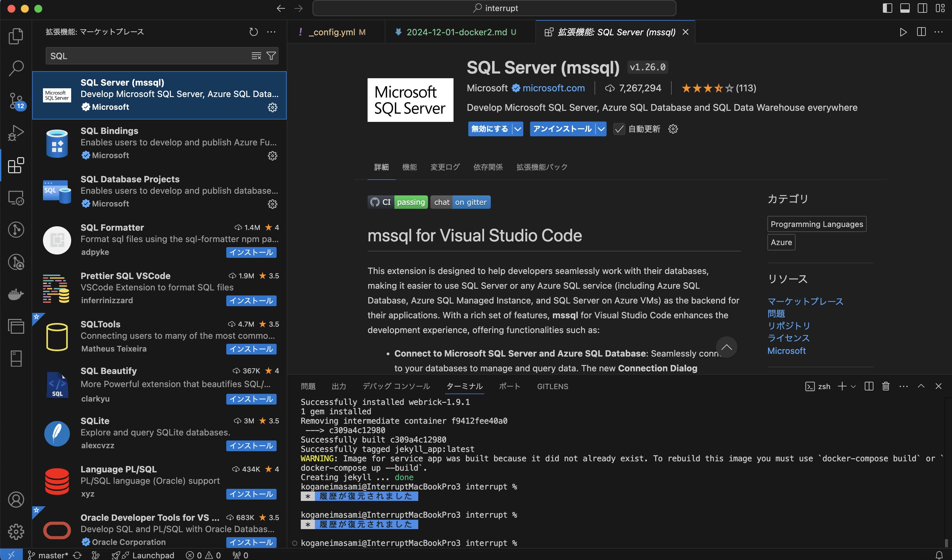This screenshot has height=560, width=952.
Task: Open the Extensions view icon
Action: (x=16, y=166)
